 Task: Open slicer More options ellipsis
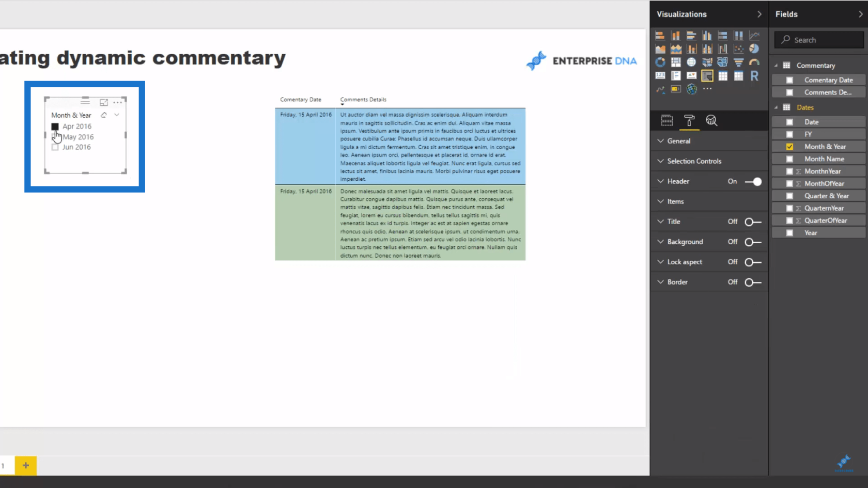(x=118, y=102)
